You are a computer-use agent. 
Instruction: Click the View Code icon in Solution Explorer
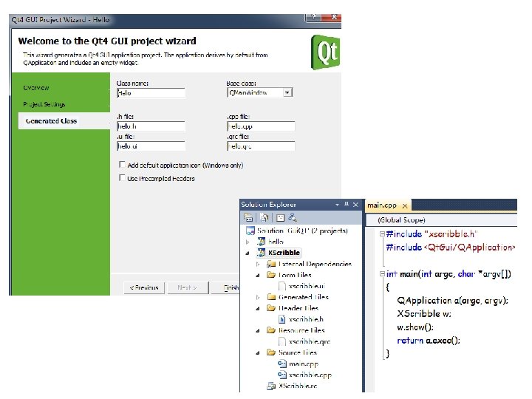point(280,218)
